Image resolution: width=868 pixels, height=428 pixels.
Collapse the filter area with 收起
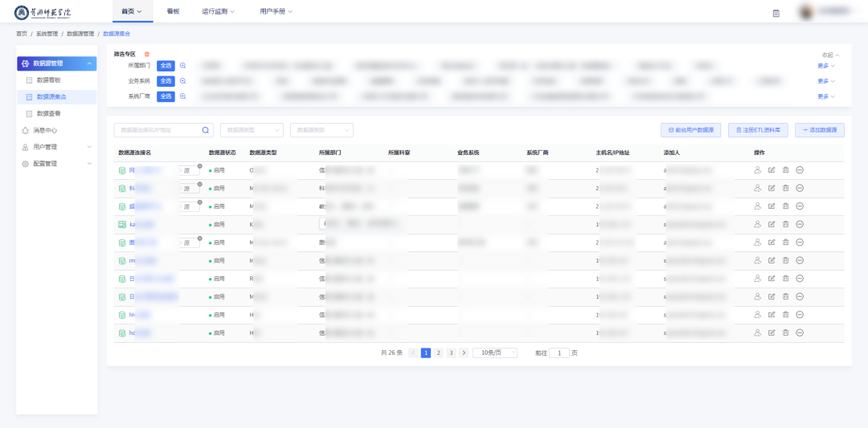(x=829, y=55)
